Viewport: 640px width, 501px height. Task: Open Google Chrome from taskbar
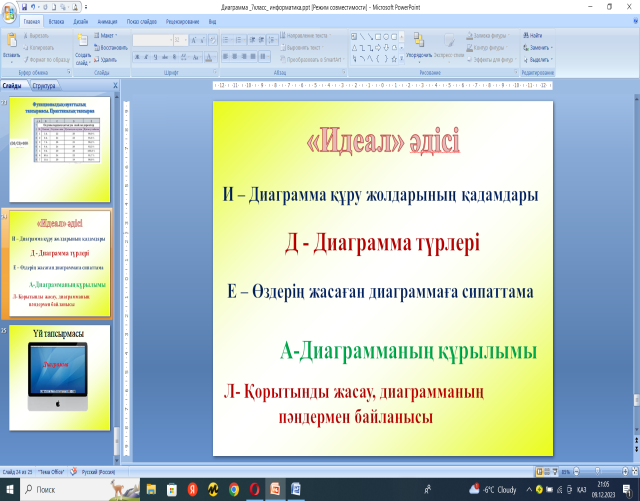(234, 489)
